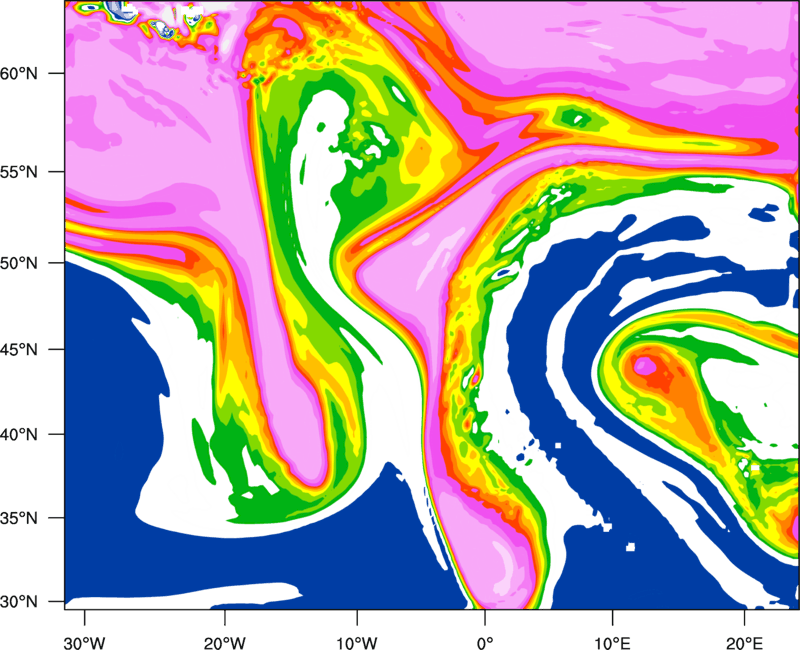Screen dimensions: 800x650
Task: Click the 20°E longitude label
Action: click(x=744, y=643)
